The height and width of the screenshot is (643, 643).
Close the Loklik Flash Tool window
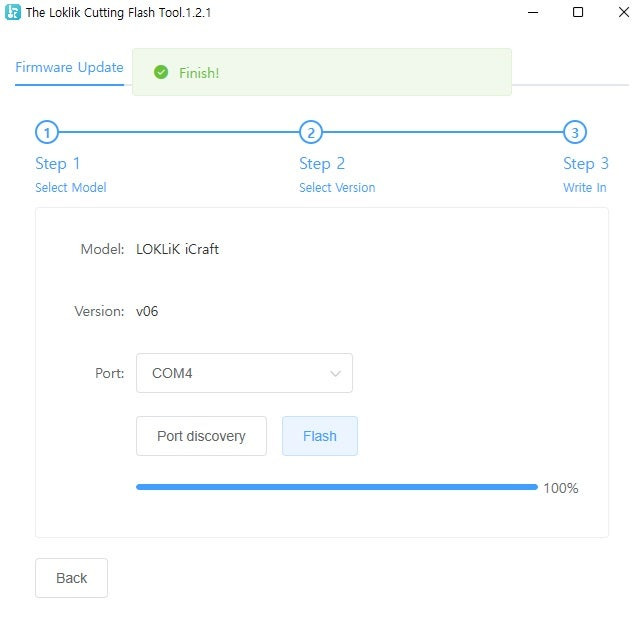(624, 12)
